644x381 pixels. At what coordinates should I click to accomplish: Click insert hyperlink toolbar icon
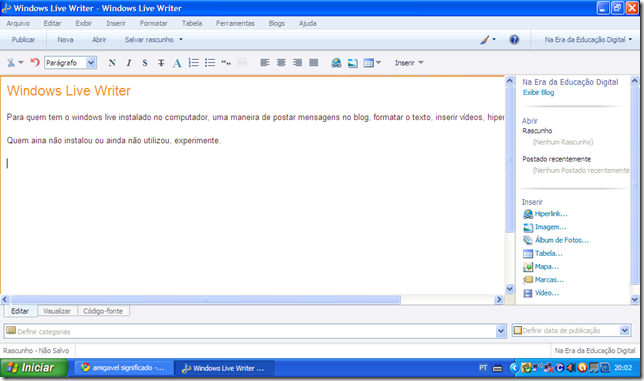336,63
